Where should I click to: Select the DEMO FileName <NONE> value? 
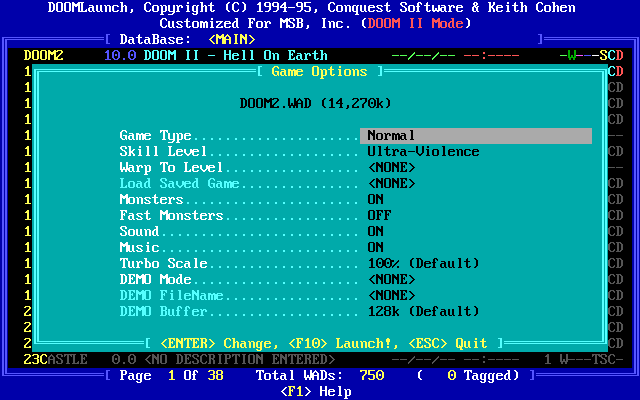pyautogui.click(x=391, y=295)
